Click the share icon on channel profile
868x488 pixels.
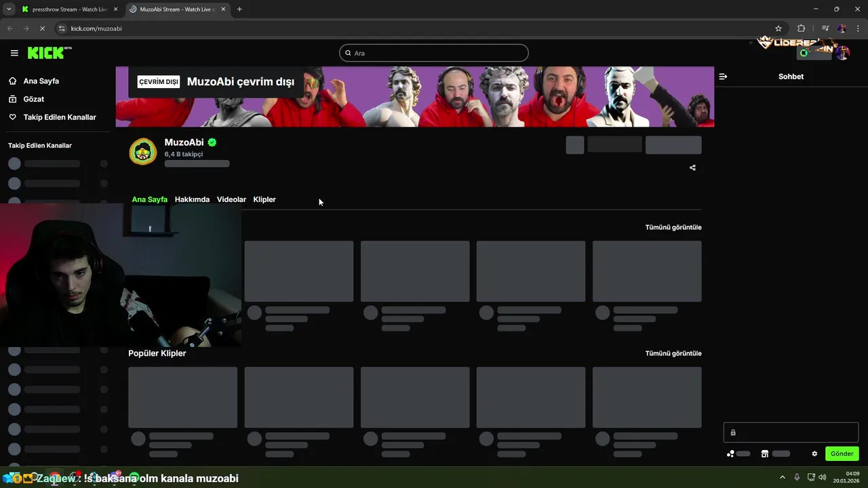[692, 167]
